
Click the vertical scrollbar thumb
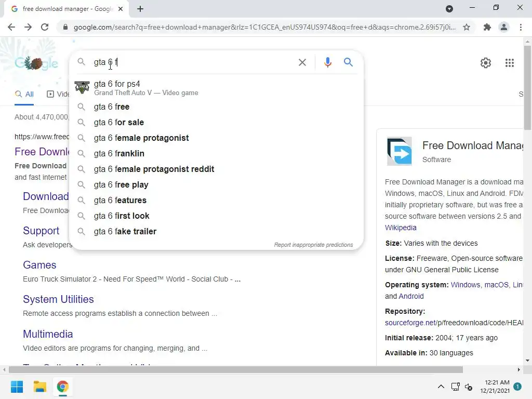[527, 87]
